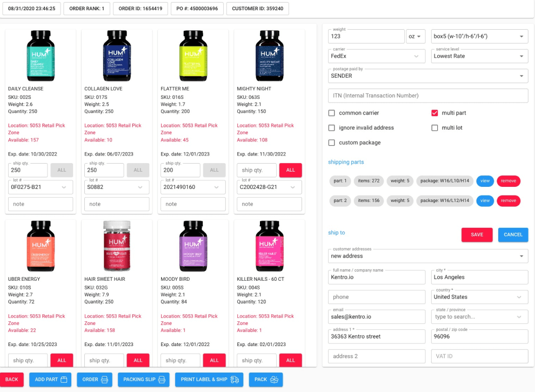Focus the ITN Internal Transaction Number field
535x392 pixels.
click(428, 96)
